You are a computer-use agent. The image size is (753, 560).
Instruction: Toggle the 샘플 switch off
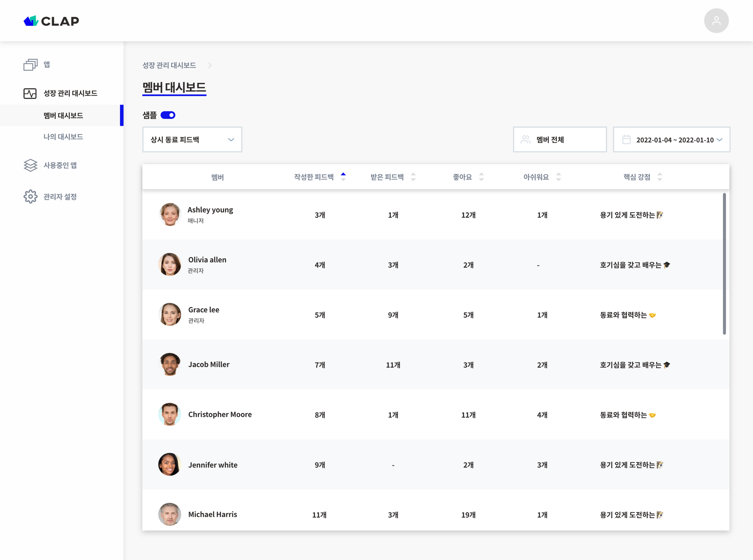click(x=168, y=115)
